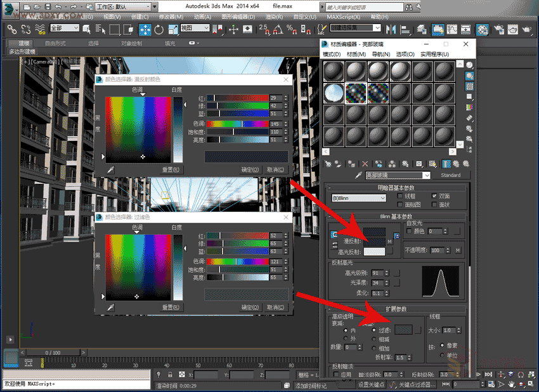This screenshot has height=392, width=539.
Task: Click the Render teapot icon
Action: click(526, 30)
